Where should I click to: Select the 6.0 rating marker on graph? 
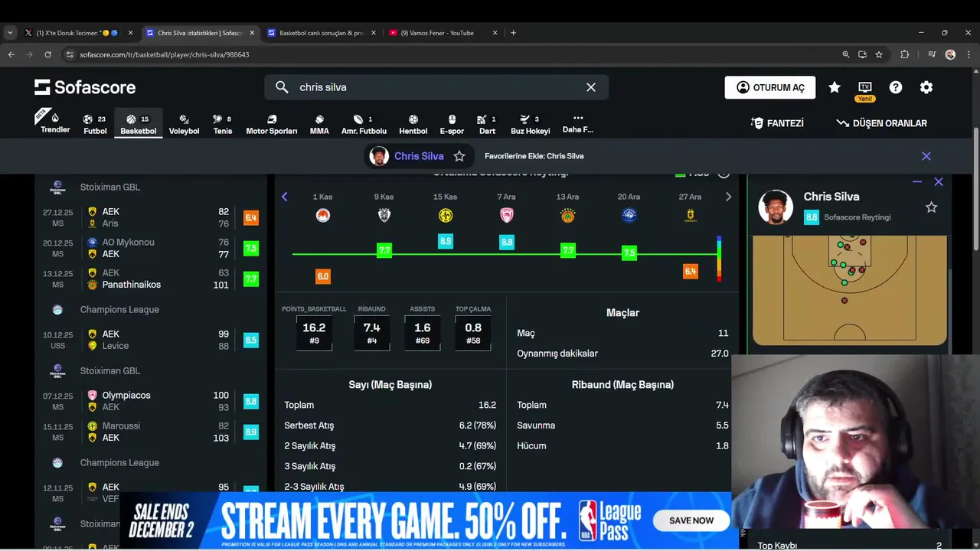[323, 276]
